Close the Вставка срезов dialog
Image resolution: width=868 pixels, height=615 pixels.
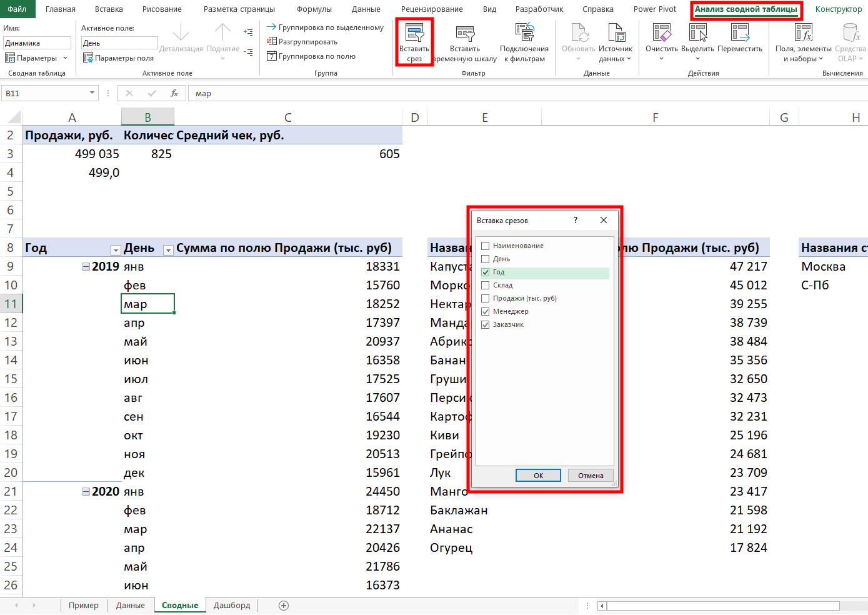(603, 220)
